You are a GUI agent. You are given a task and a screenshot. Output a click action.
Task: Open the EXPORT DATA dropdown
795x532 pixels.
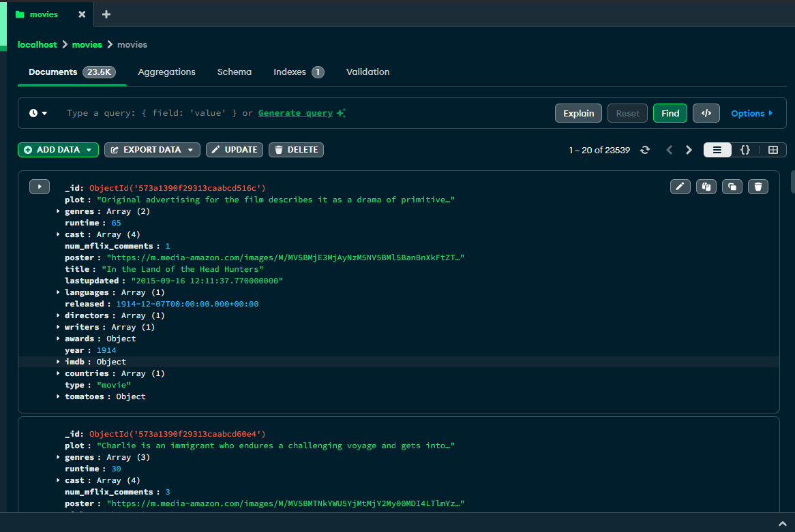click(x=152, y=150)
